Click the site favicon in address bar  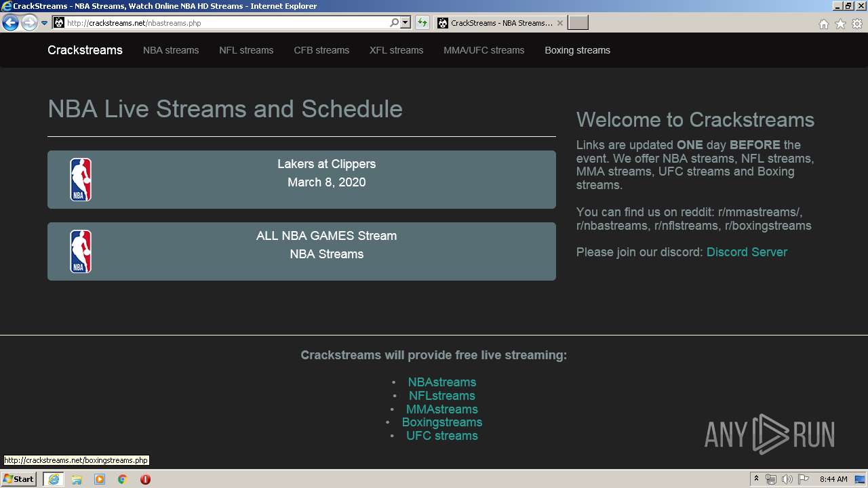[59, 23]
